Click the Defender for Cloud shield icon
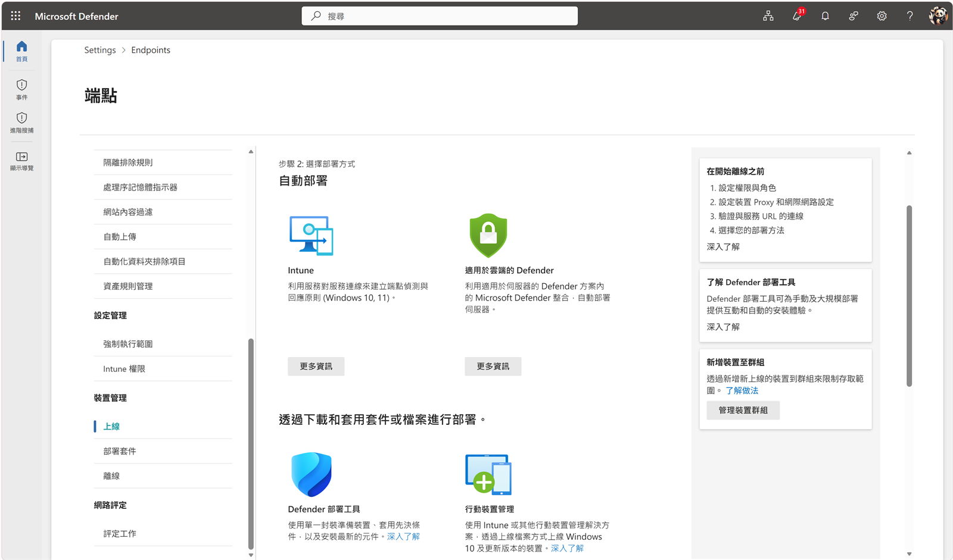The image size is (953, 560). [x=488, y=235]
